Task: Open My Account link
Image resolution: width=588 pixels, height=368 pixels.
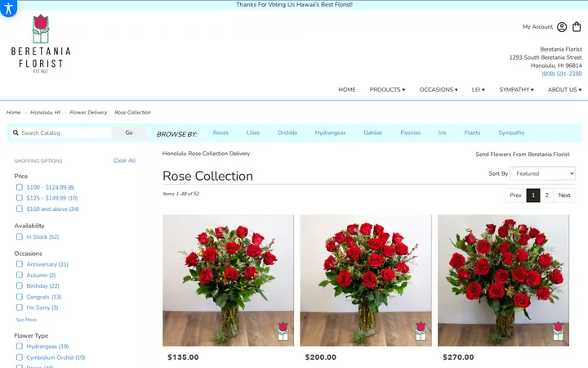Action: (537, 27)
